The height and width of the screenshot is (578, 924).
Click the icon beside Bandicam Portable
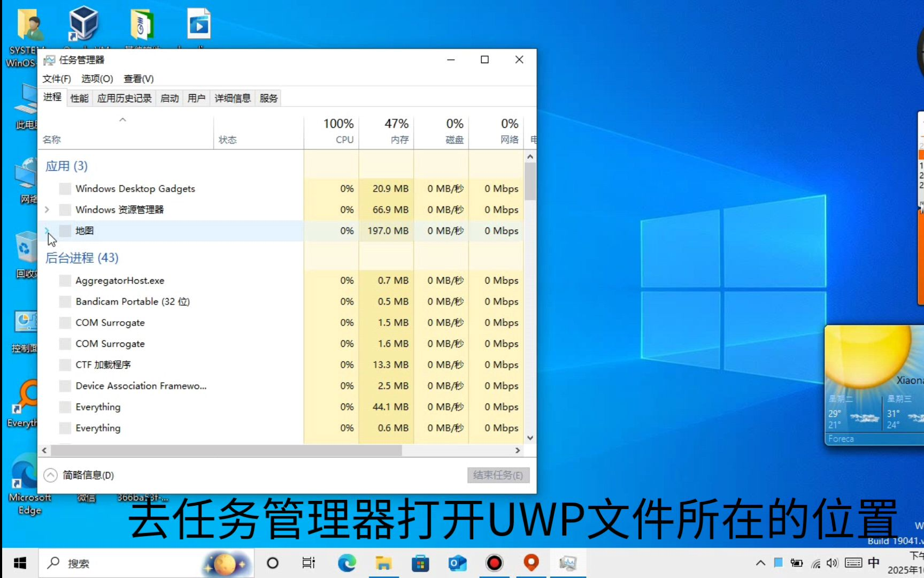click(x=65, y=301)
